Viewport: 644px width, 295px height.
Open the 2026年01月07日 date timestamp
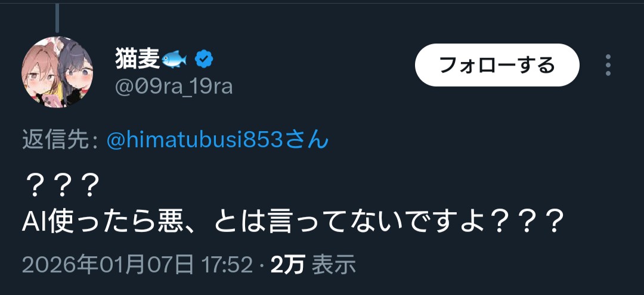click(108, 265)
